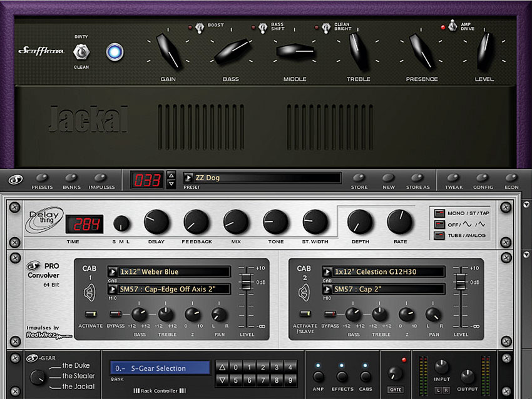The width and height of the screenshot is (532, 399).
Task: Click the S M L range knob
Action: pos(121,223)
